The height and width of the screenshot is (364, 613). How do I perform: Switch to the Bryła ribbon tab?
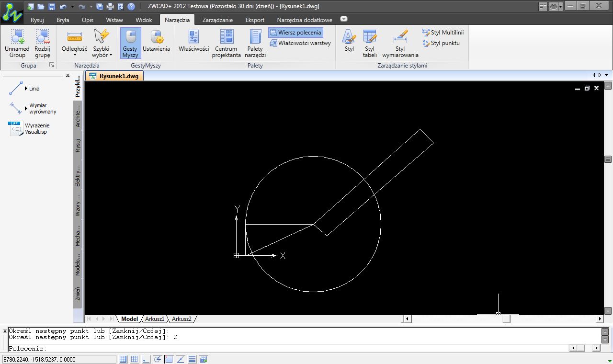coord(63,20)
